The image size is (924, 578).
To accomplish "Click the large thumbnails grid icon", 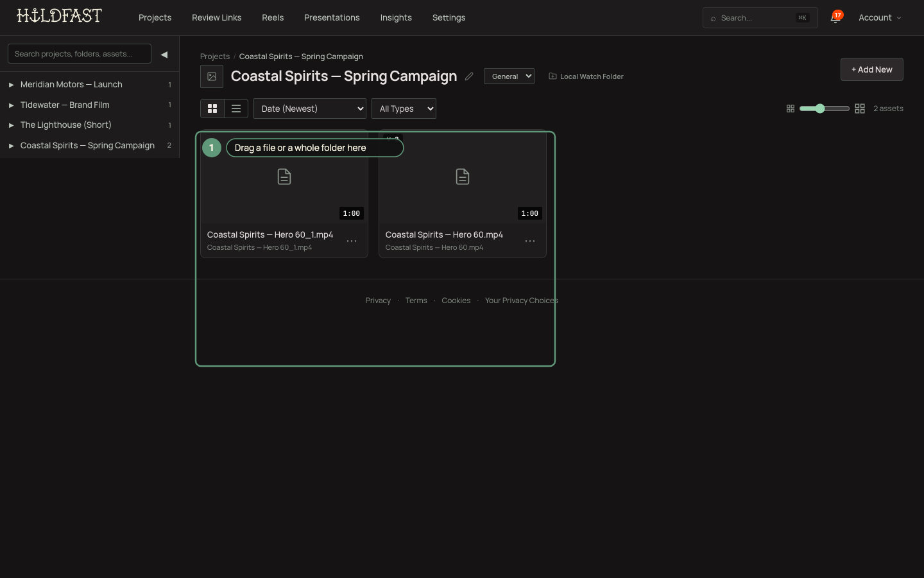I will click(860, 109).
